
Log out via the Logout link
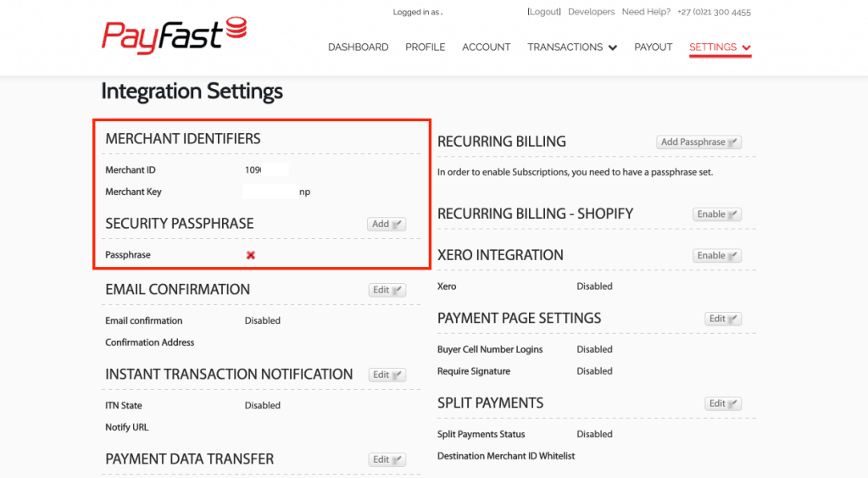[x=544, y=12]
